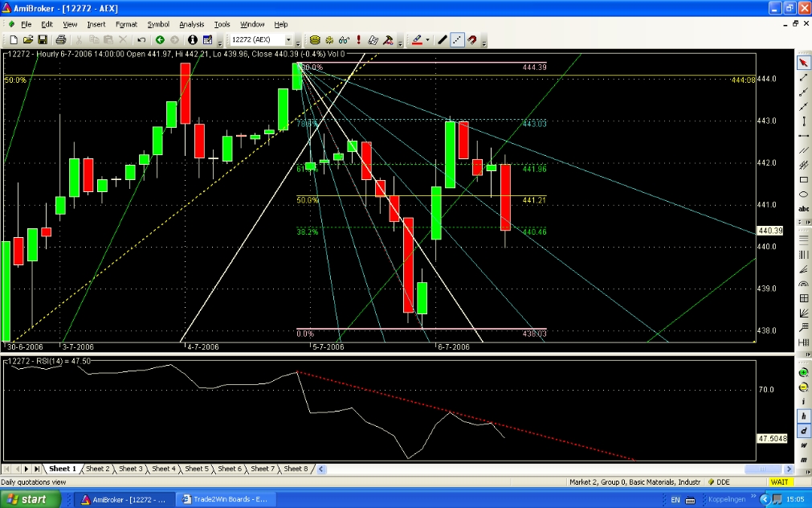812x508 pixels.
Task: Click the yellow zoom out icon
Action: [x=803, y=387]
